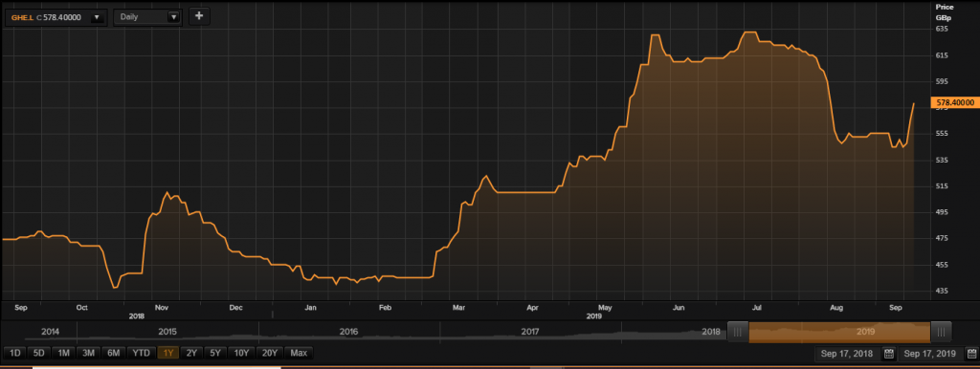Click 2014 in the navigator timeline
The height and width of the screenshot is (369, 980).
(x=50, y=332)
